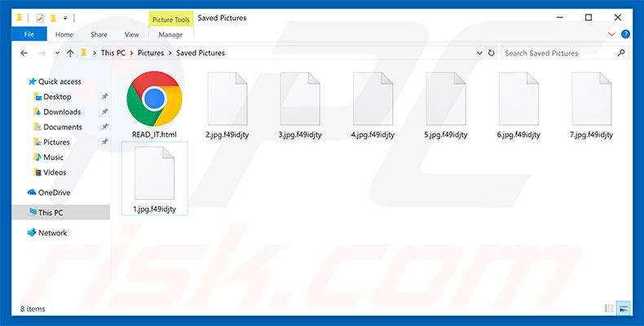
Task: Click the Picture Tools contextual tab
Action: coord(171,20)
